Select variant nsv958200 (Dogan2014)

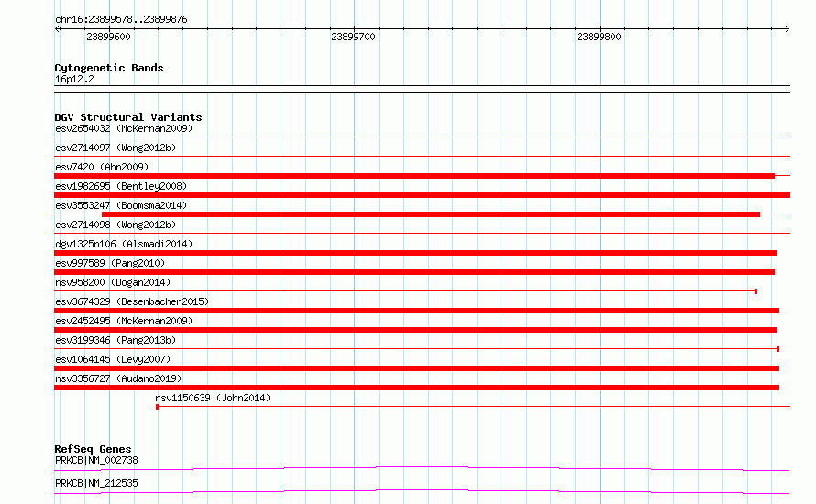point(113,282)
